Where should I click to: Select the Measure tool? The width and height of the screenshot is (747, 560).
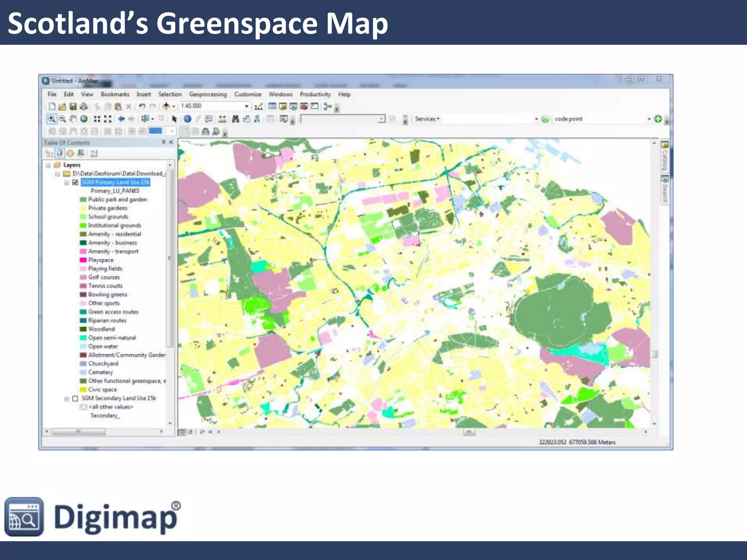pyautogui.click(x=222, y=119)
